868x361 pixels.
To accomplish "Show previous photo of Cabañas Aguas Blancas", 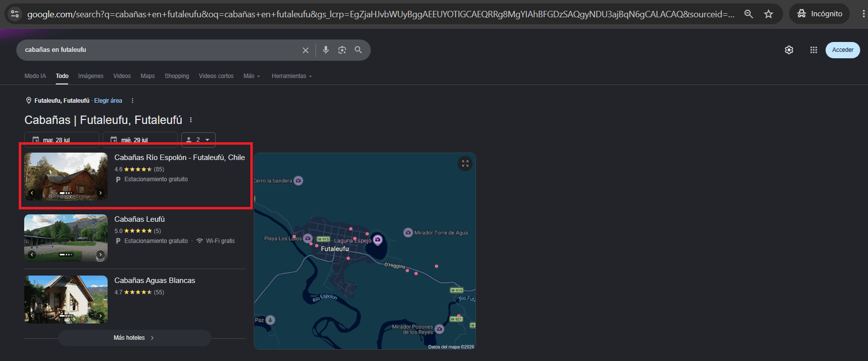I will pos(32,316).
